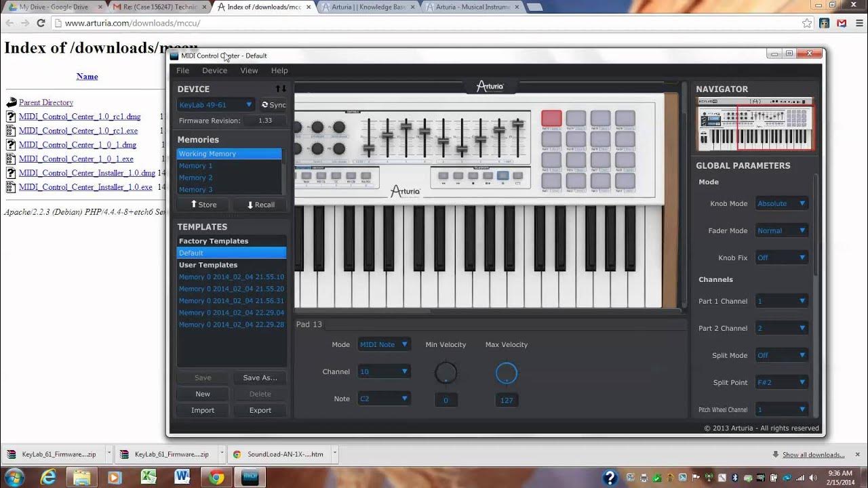This screenshot has height=488, width=868.
Task: Click the play/pause transport button on virtual KeyLab
Action: tap(488, 175)
